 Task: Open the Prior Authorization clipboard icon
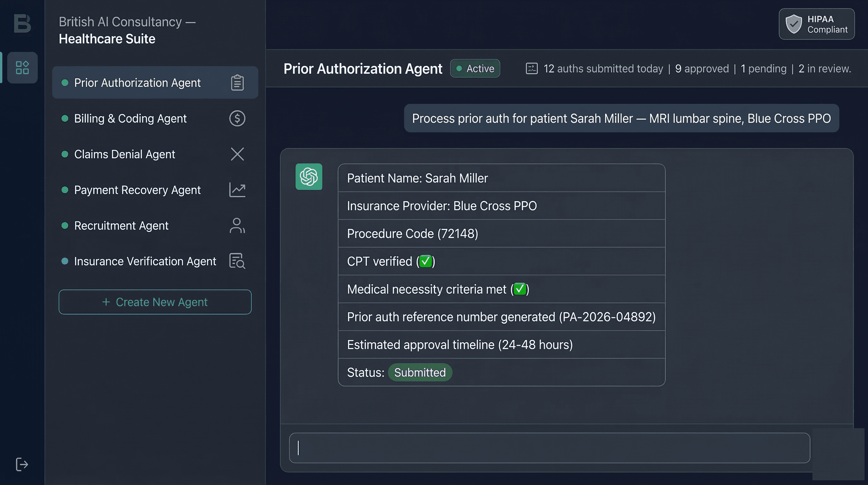[237, 82]
